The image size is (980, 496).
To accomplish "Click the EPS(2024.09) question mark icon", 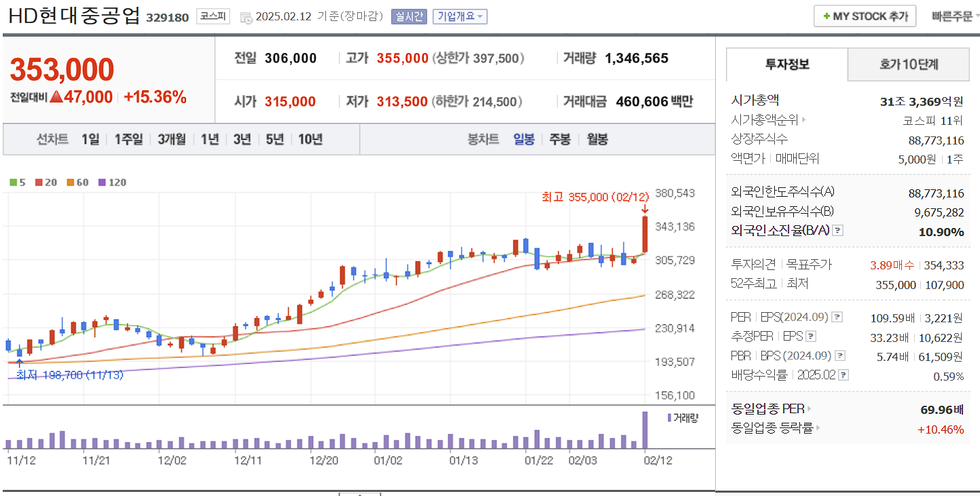I will coord(837,318).
